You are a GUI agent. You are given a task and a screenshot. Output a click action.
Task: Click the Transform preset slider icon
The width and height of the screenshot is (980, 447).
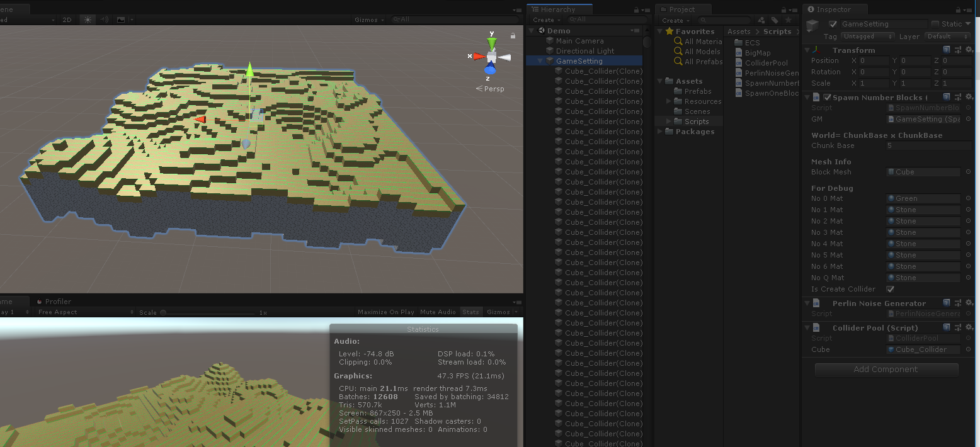(x=958, y=50)
